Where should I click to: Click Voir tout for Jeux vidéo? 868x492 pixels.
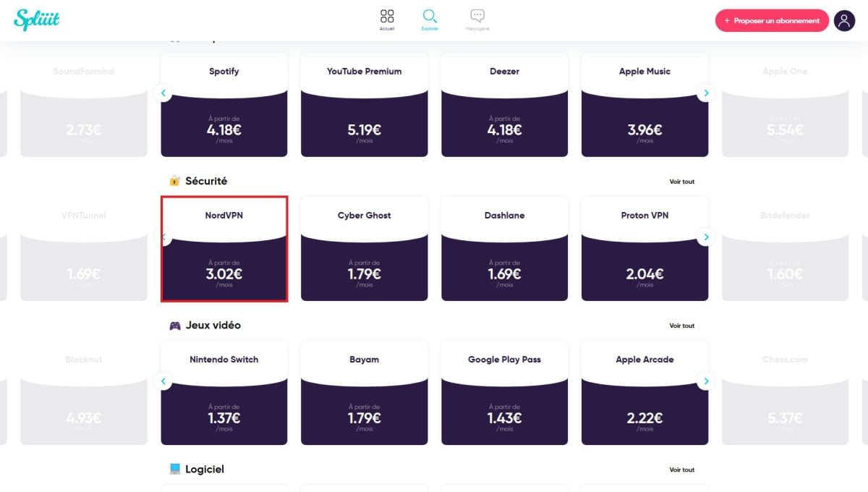click(x=681, y=326)
